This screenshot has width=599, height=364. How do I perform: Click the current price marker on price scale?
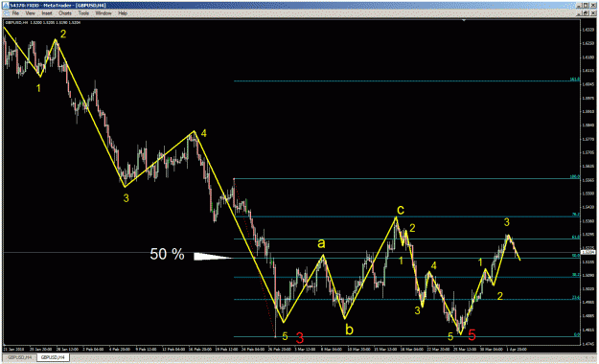tap(587, 252)
